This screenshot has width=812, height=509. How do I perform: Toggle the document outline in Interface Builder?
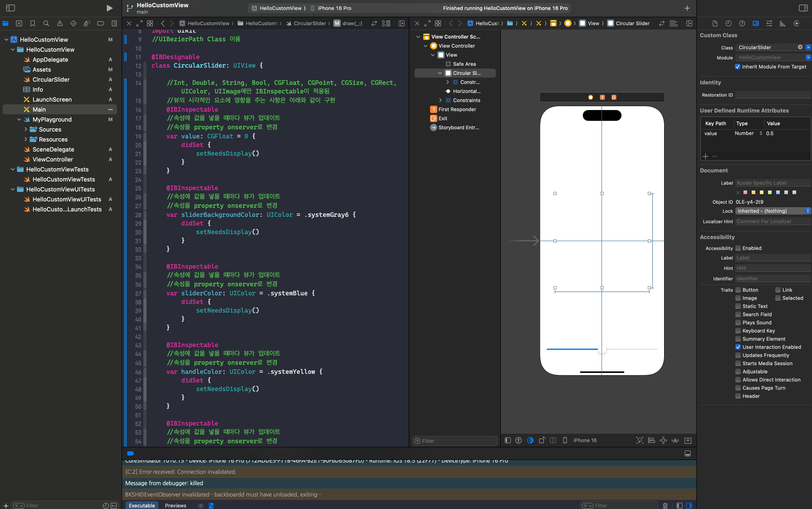508,440
